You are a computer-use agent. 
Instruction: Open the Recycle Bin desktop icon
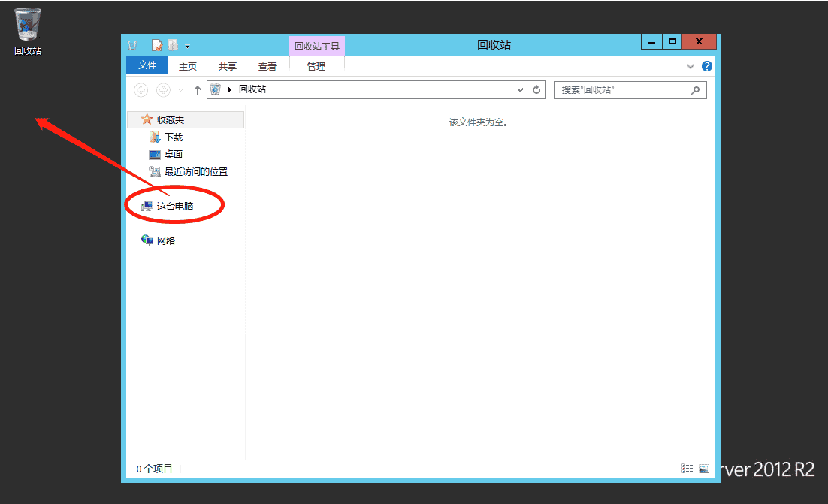tap(26, 23)
